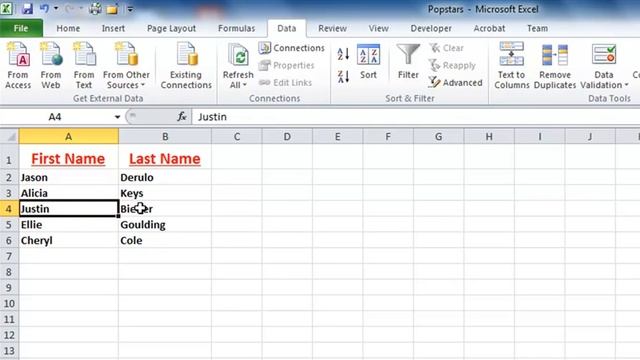Screen dimensions: 640x360
Task: Select the cell containing Keys
Action: click(165, 193)
